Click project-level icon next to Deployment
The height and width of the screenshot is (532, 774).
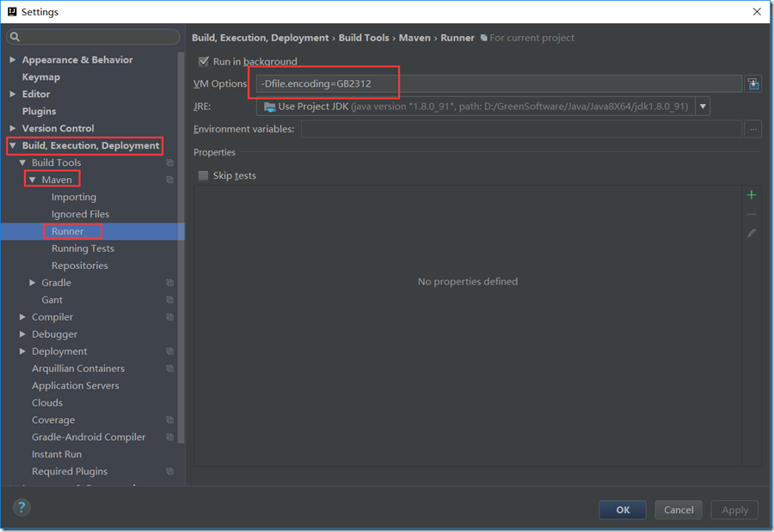(169, 352)
